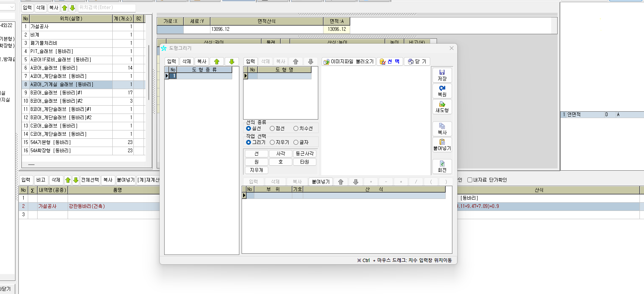This screenshot has width=644, height=294.
Task: Select row B코어_슬래브 [동바리]#1 in location list
Action: point(71,93)
